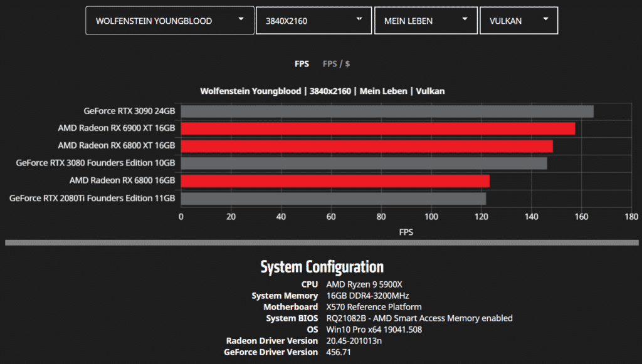
Task: Click the System Configuration heading
Action: 322,267
